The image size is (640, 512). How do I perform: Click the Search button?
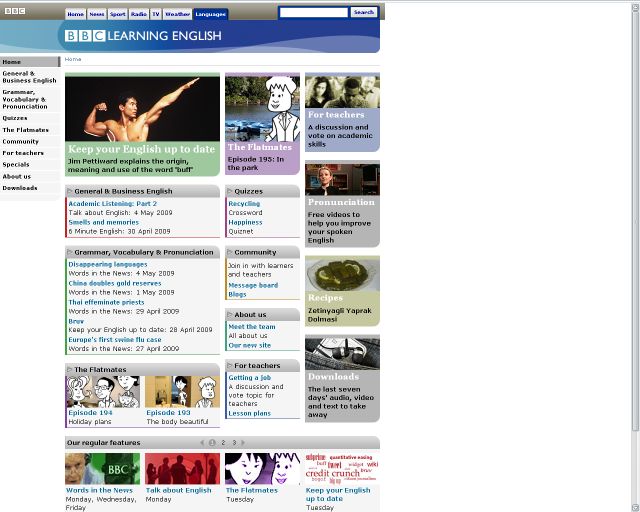pyautogui.click(x=364, y=12)
